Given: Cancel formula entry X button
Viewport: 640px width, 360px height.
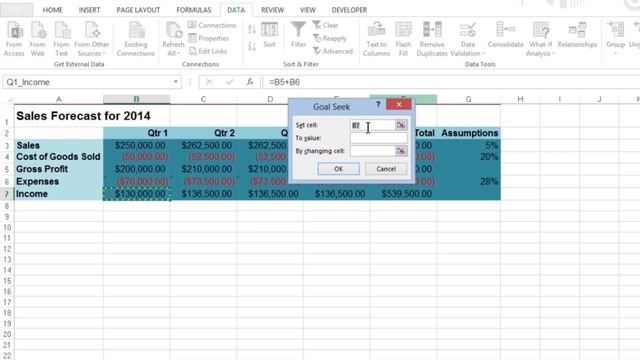Looking at the screenshot, I should point(209,82).
